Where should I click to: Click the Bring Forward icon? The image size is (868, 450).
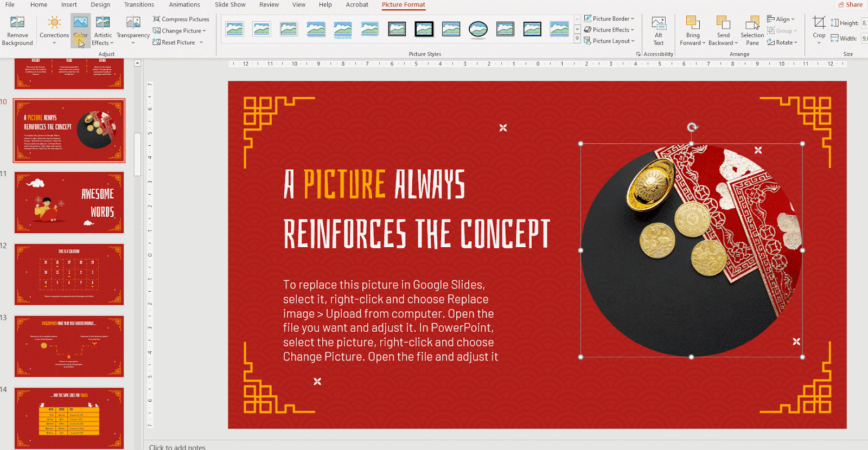[x=692, y=23]
